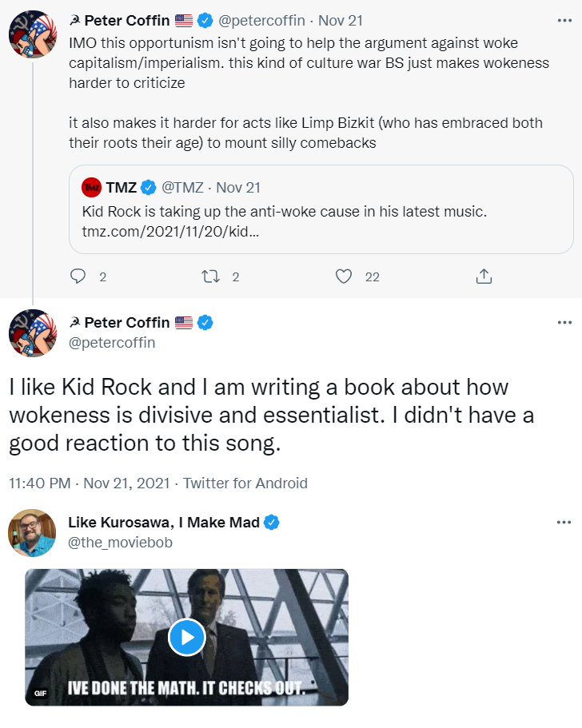Image resolution: width=582 pixels, height=728 pixels.
Task: Click the reply icon on the first tweet
Action: click(78, 276)
